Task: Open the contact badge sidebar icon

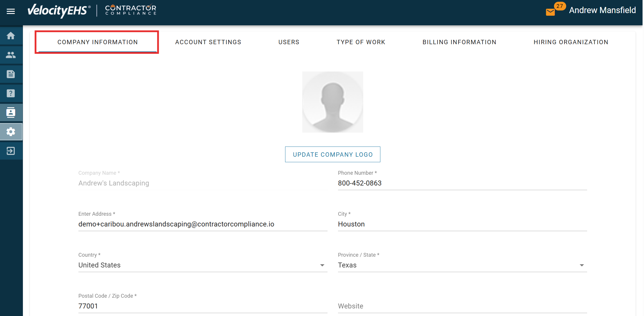Action: [11, 113]
